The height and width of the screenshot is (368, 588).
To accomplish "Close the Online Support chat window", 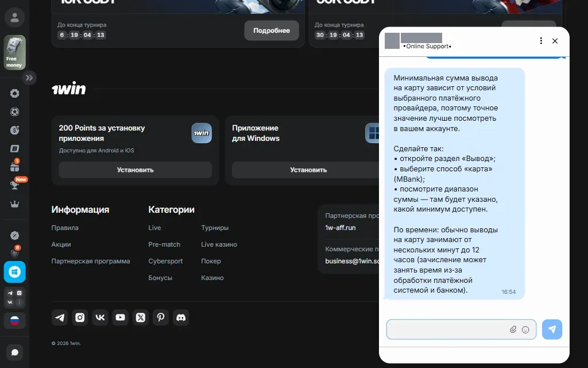I will pos(555,41).
